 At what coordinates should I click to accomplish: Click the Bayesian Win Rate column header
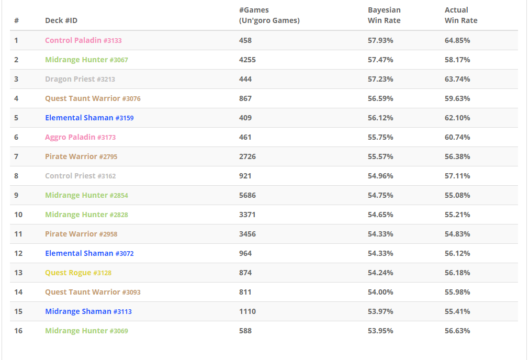point(384,15)
